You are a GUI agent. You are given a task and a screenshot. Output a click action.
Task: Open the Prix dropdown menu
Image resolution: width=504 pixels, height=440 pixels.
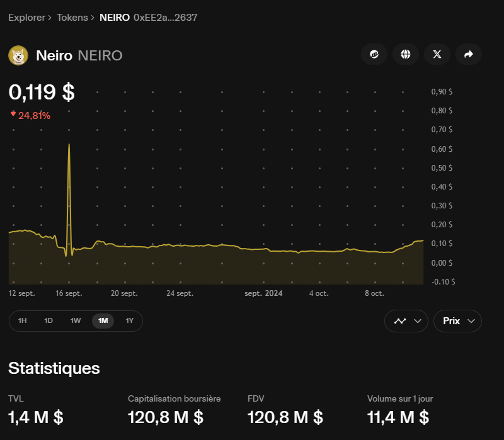457,321
